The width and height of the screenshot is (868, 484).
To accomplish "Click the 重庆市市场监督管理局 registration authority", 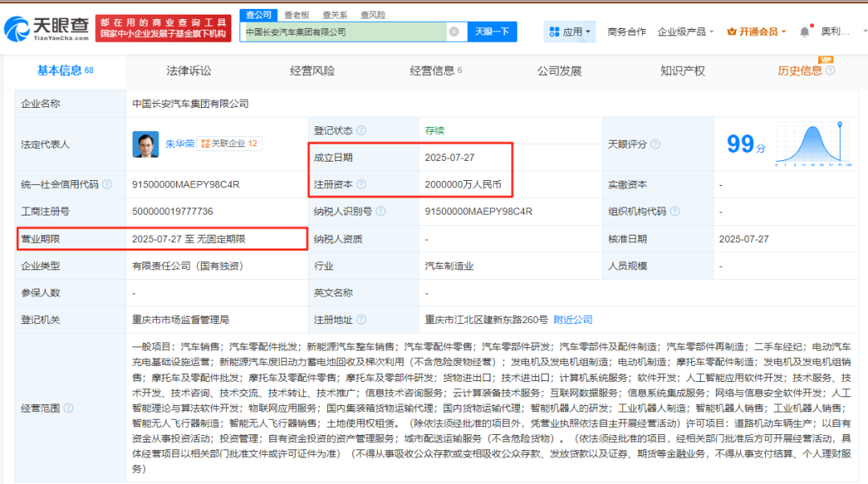I will 181,320.
